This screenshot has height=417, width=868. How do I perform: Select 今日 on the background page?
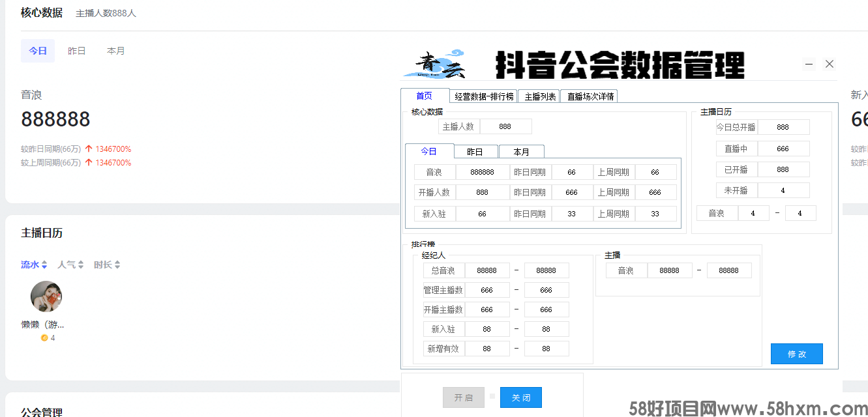pyautogui.click(x=38, y=51)
